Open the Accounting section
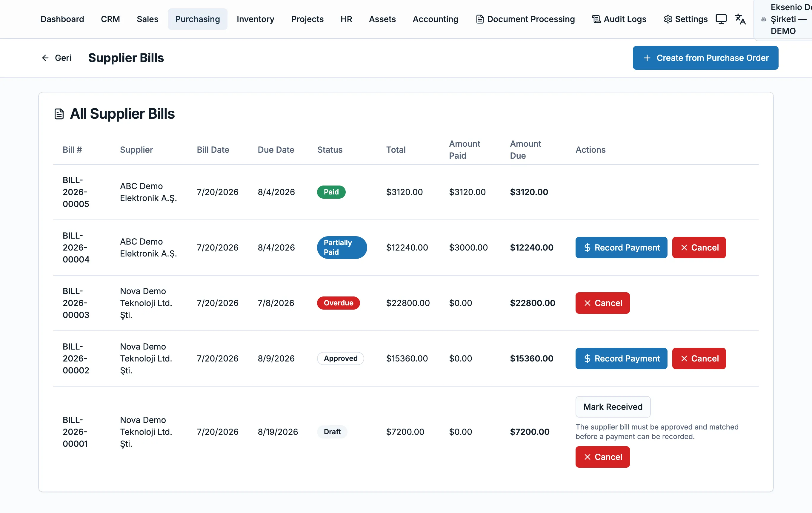Viewport: 812px width, 513px height. [x=435, y=19]
